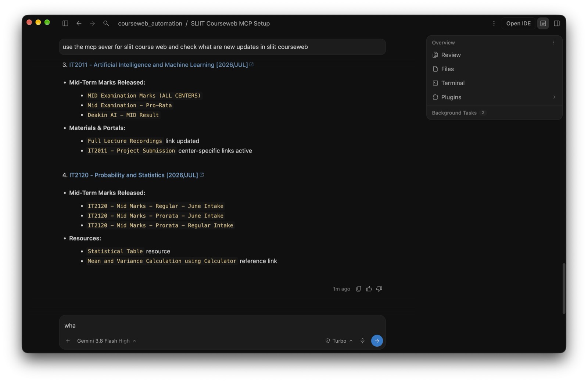Image resolution: width=588 pixels, height=382 pixels.
Task: Toggle the left sidebar panel icon
Action: tap(65, 23)
